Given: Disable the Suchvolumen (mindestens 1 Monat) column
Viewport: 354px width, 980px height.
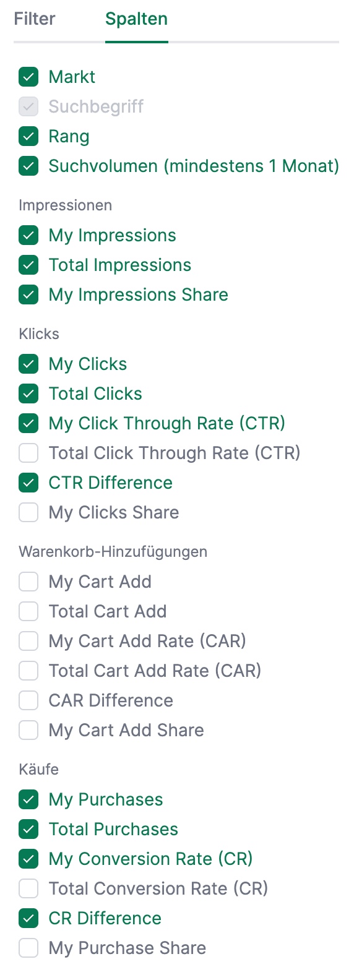Looking at the screenshot, I should [x=28, y=166].
